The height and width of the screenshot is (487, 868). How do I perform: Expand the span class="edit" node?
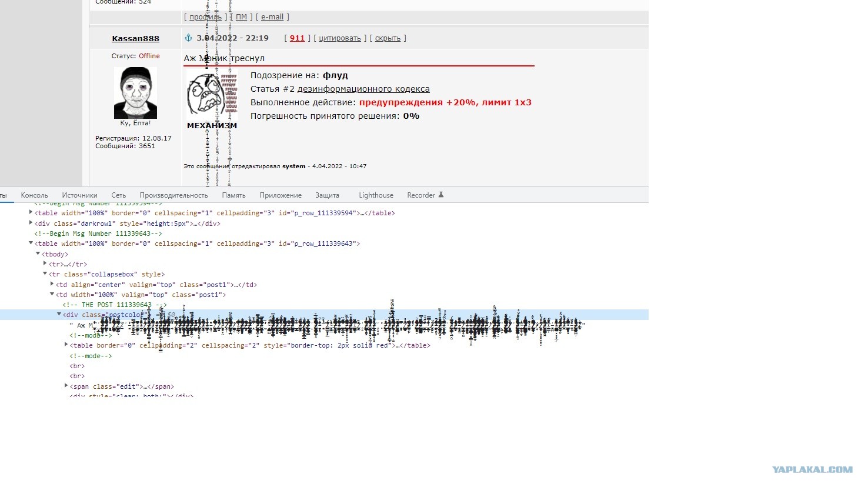click(66, 386)
